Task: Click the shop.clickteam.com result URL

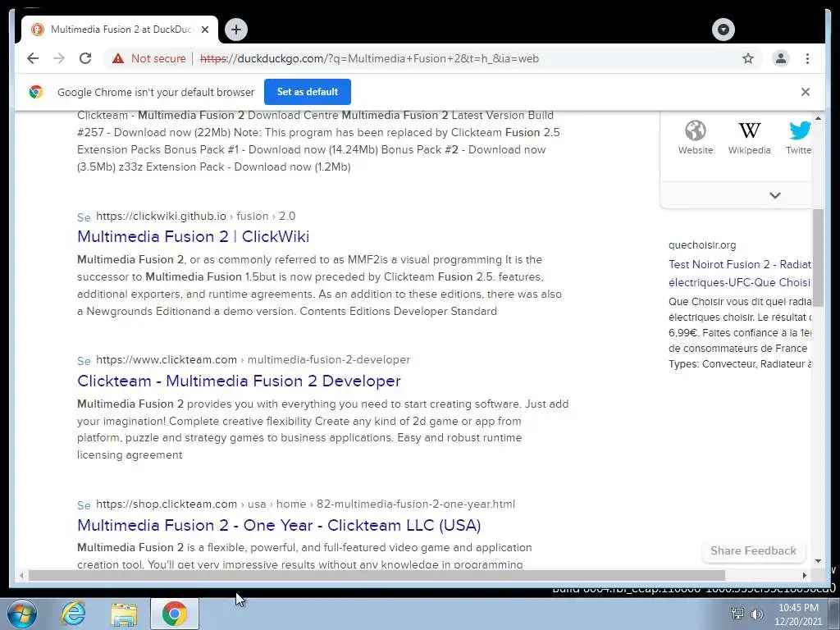Action: tap(305, 504)
